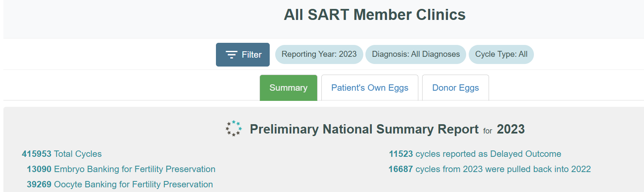644x192 pixels.
Task: Open the Filter button panel
Action: (243, 55)
